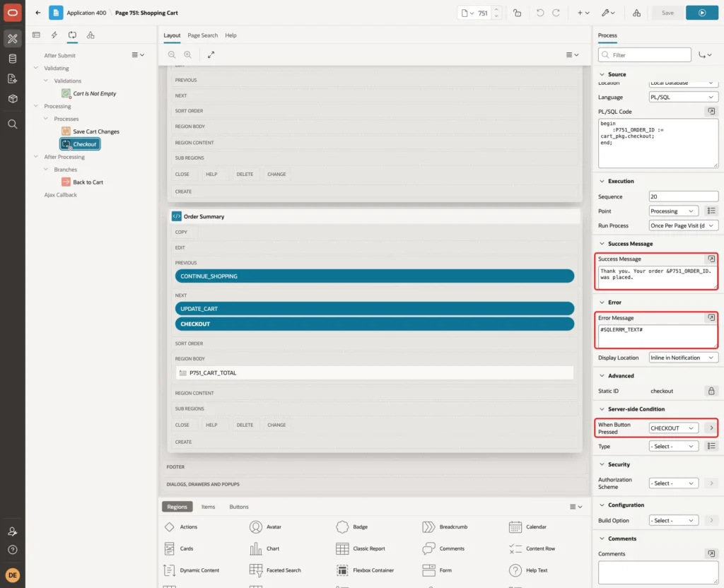Go back with the left arrow

point(38,13)
